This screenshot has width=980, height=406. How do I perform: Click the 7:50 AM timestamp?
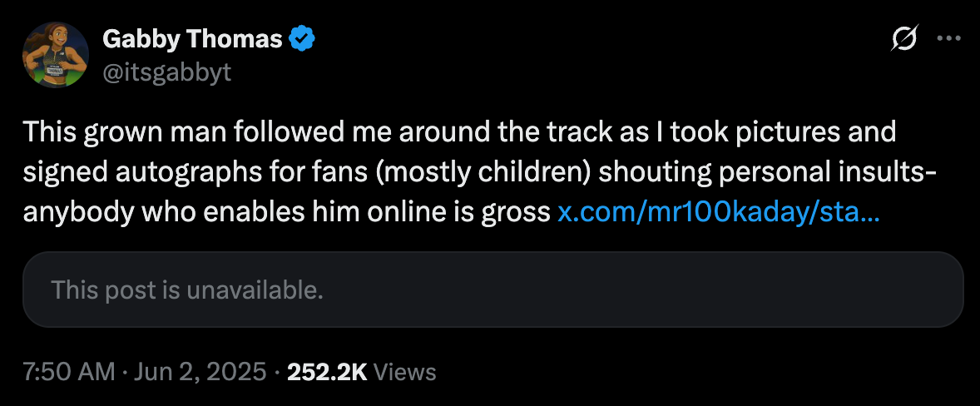click(x=68, y=372)
